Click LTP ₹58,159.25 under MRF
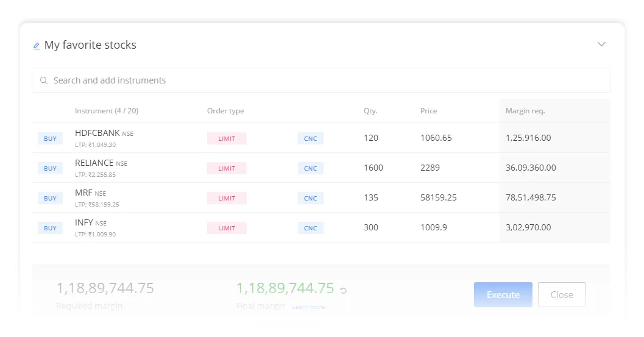This screenshot has width=644, height=337. tap(97, 205)
